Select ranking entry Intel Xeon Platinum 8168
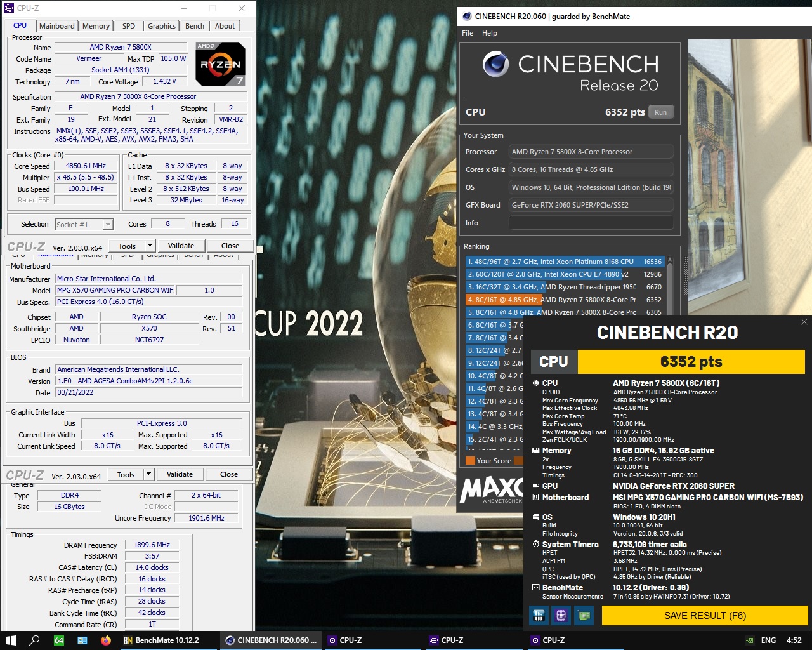This screenshot has height=650, width=812. tap(565, 262)
